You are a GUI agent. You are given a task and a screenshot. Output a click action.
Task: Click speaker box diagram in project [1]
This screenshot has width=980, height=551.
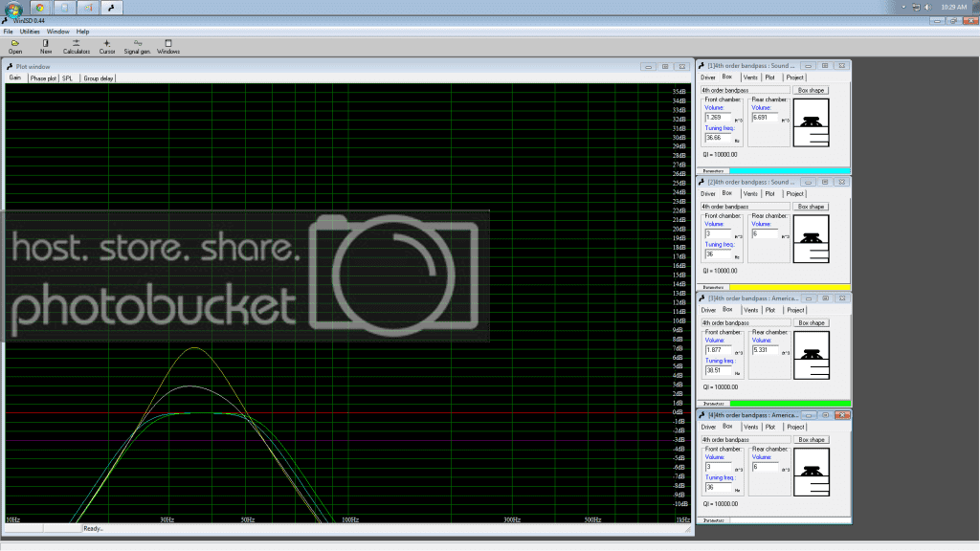[x=812, y=122]
